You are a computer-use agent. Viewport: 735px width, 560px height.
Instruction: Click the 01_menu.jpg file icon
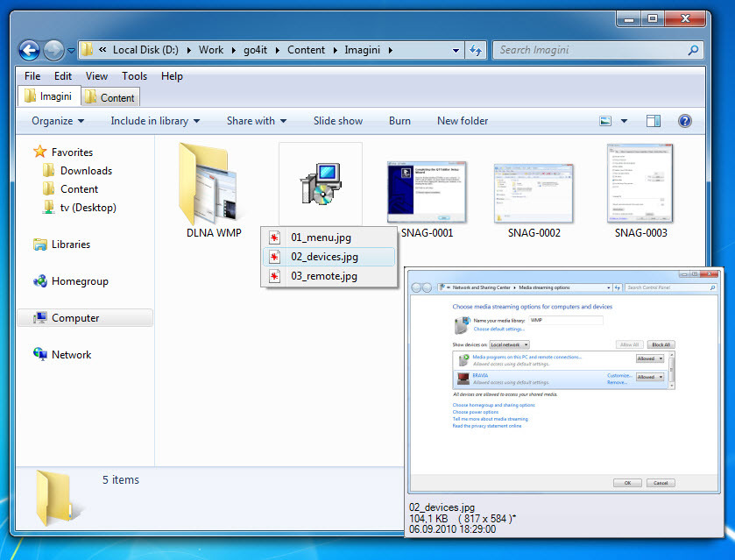click(x=275, y=237)
